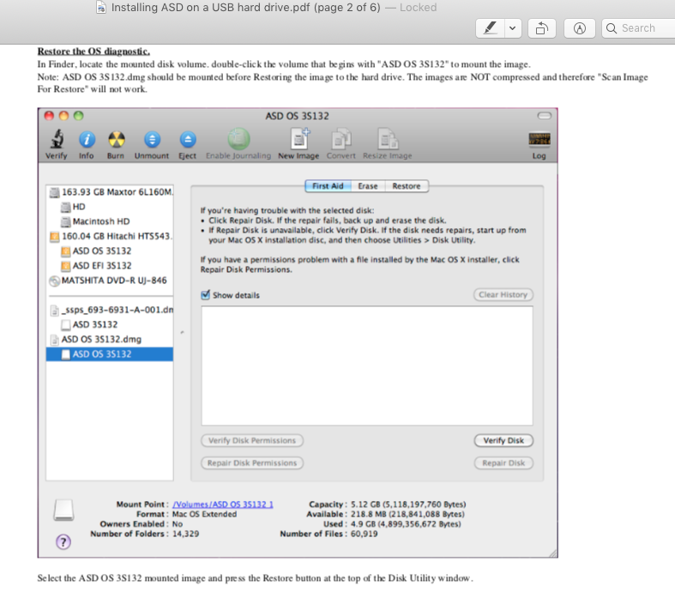Image resolution: width=675 pixels, height=616 pixels.
Task: Select the MATSHITA DVD-R UJ-846 drive
Action: [110, 281]
